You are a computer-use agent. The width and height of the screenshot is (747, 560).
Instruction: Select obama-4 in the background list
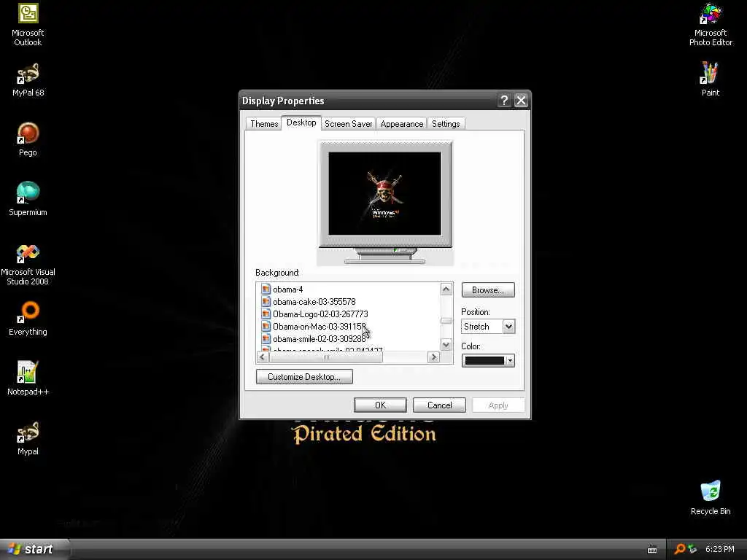click(x=287, y=289)
